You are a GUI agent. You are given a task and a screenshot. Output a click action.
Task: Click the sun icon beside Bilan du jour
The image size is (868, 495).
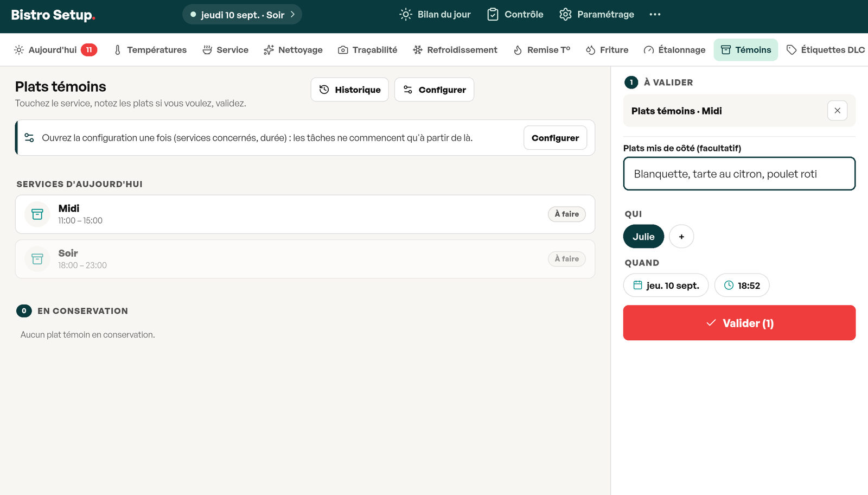[406, 15]
